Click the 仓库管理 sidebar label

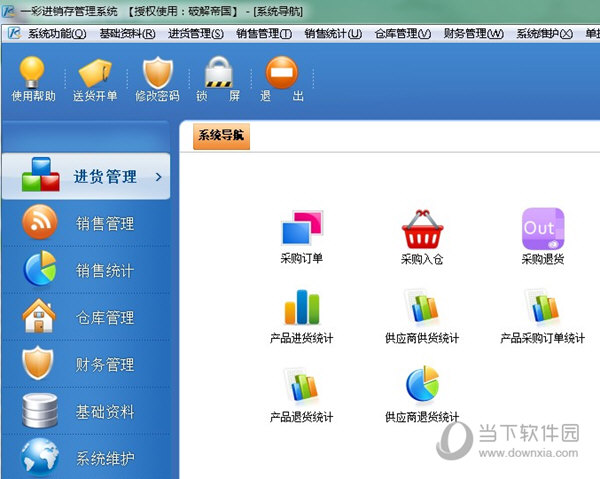(105, 318)
